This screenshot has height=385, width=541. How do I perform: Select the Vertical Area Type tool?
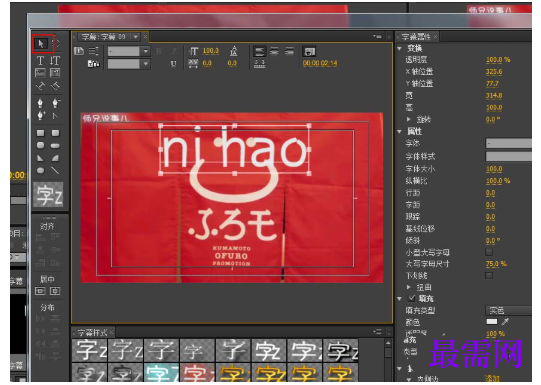pos(55,73)
